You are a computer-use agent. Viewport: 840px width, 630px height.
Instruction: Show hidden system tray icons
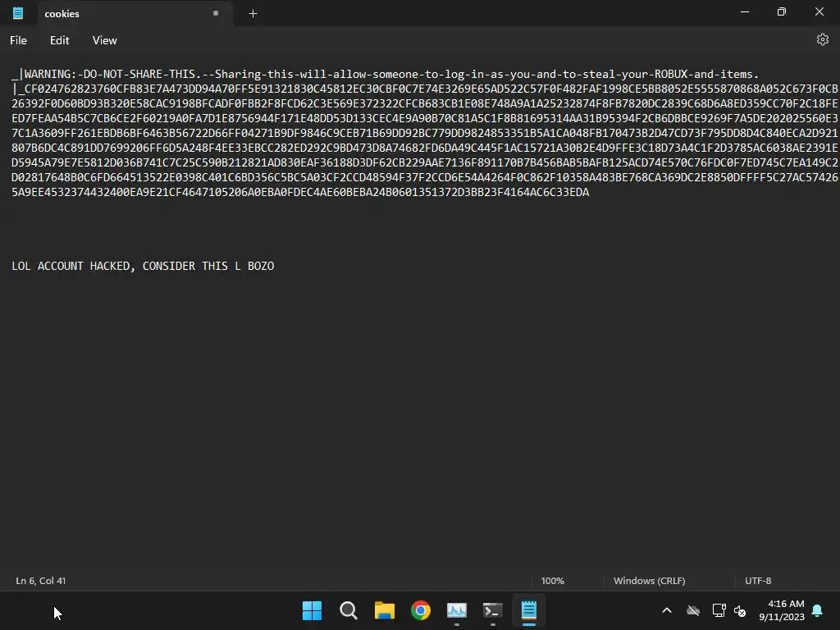[x=667, y=610]
